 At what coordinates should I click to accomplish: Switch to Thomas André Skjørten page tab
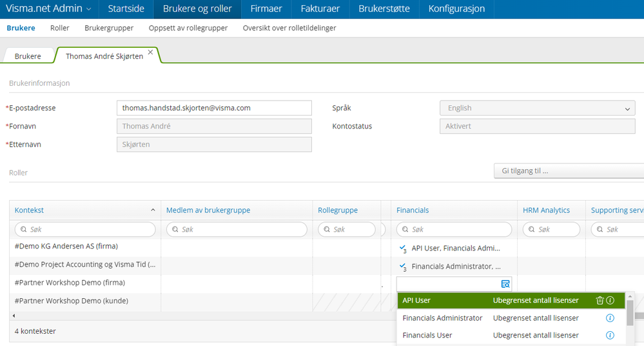pos(104,56)
